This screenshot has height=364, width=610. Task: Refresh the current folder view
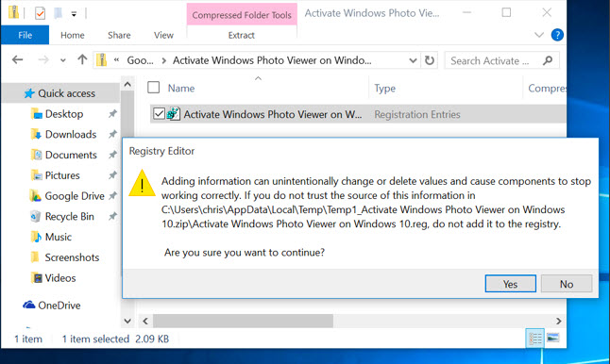click(x=429, y=60)
